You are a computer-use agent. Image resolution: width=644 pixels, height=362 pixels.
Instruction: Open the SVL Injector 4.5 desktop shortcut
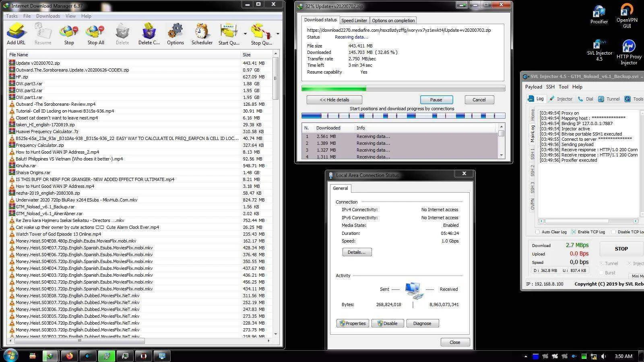tap(599, 50)
